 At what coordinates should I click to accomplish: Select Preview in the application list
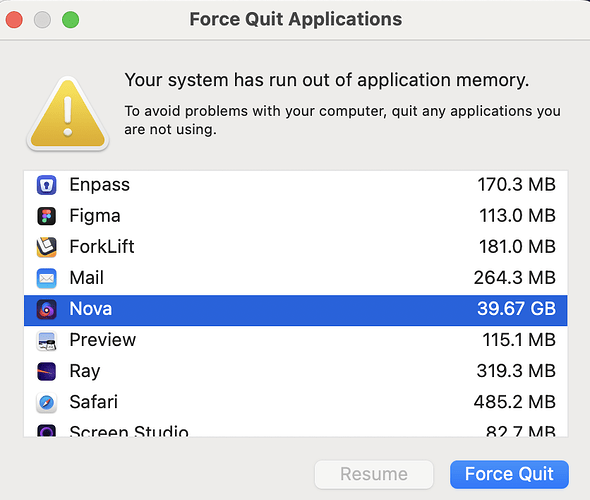pyautogui.click(x=103, y=340)
